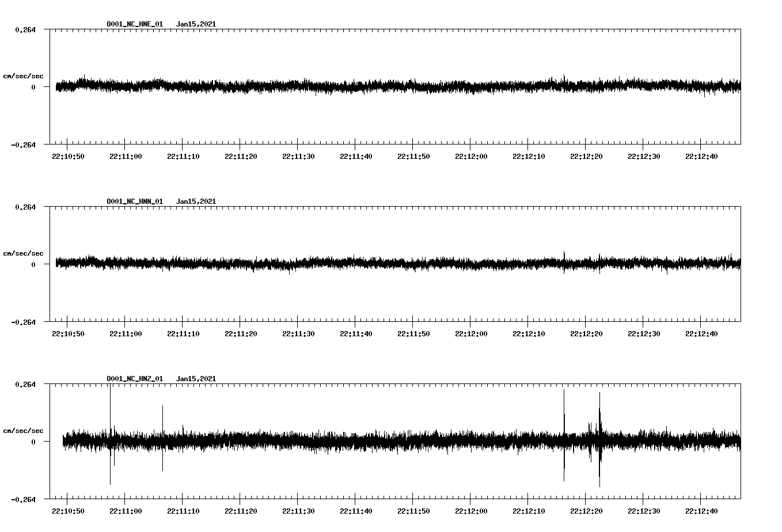Click the 0 amplitude label on the HNN plot

(32, 265)
